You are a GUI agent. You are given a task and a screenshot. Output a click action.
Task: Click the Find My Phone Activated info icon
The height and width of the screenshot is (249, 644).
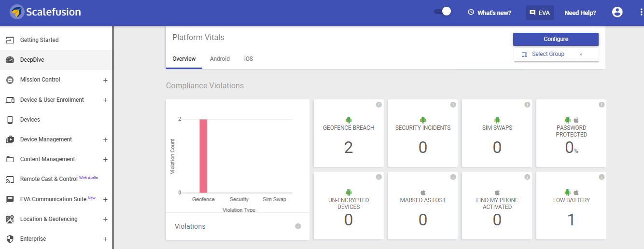(527, 177)
